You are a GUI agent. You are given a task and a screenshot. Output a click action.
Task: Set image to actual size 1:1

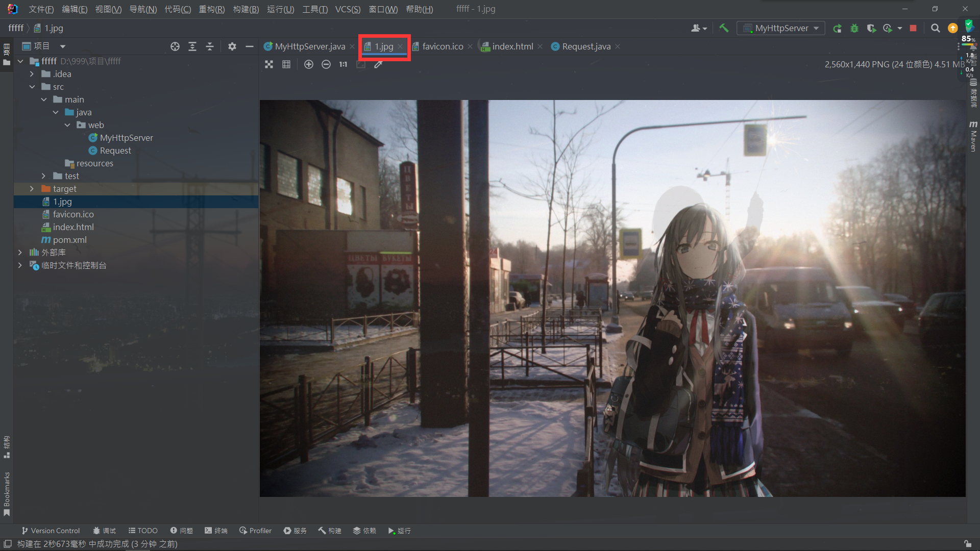pyautogui.click(x=343, y=64)
